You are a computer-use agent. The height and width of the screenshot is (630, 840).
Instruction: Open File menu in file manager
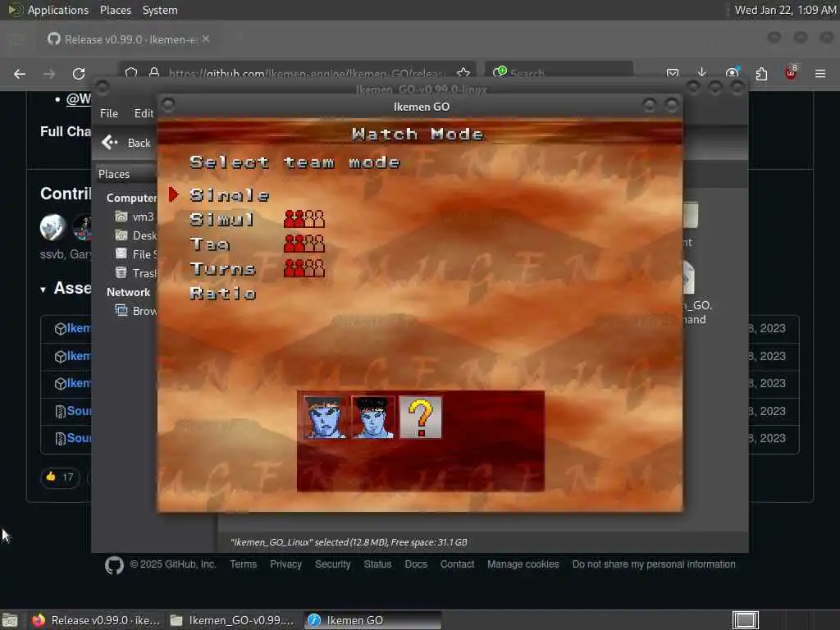click(x=109, y=113)
